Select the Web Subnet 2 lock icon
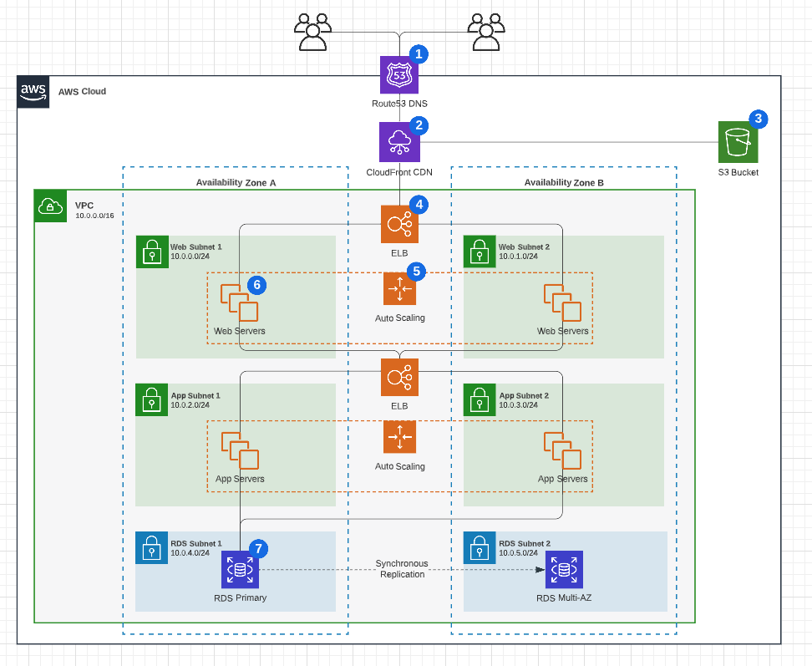The image size is (812, 666). point(480,252)
